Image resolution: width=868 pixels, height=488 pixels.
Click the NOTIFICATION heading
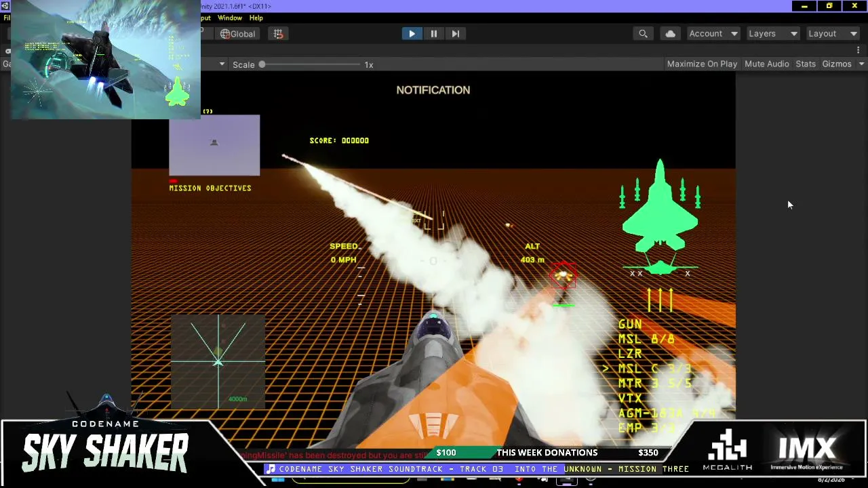433,90
